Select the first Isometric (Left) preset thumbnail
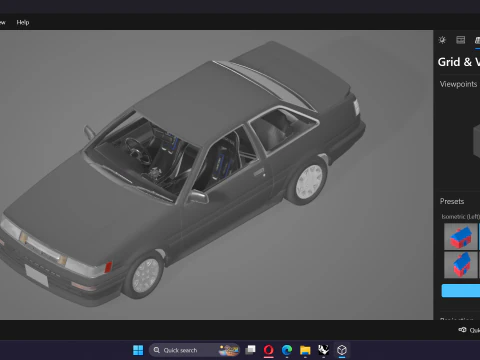 pos(461,236)
